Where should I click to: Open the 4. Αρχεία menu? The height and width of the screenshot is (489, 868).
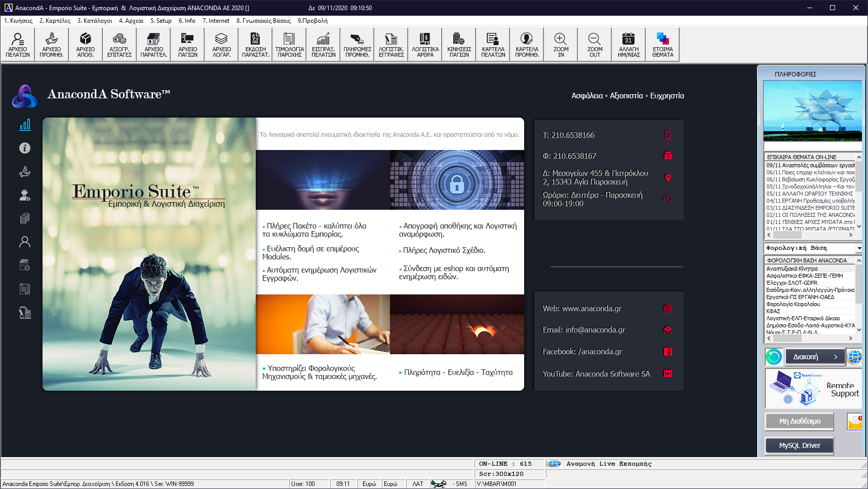(131, 21)
